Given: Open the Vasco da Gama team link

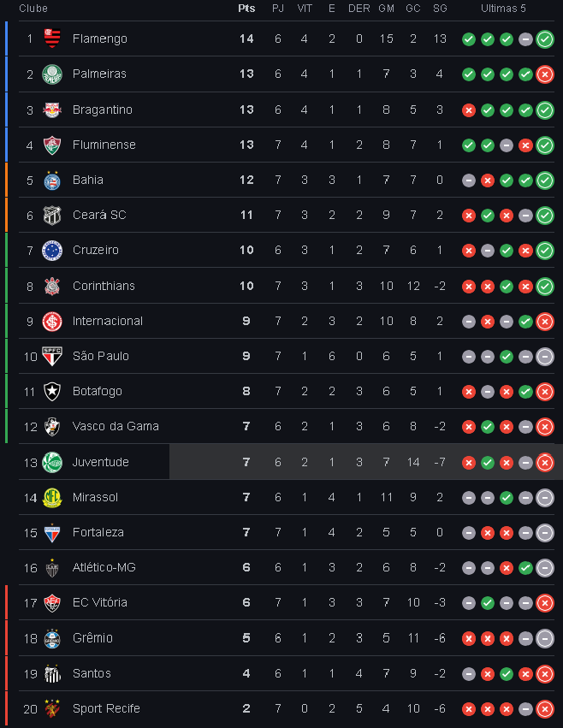Looking at the screenshot, I should pyautogui.click(x=116, y=426).
